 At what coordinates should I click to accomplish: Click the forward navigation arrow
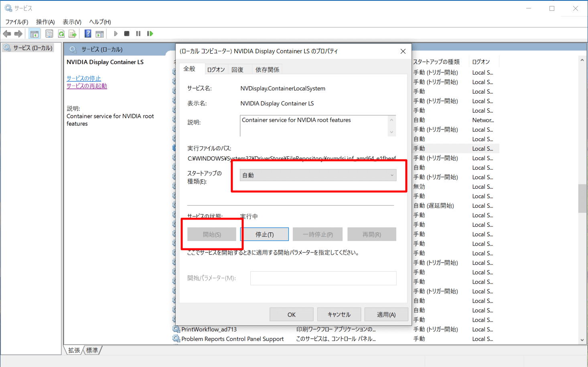18,33
